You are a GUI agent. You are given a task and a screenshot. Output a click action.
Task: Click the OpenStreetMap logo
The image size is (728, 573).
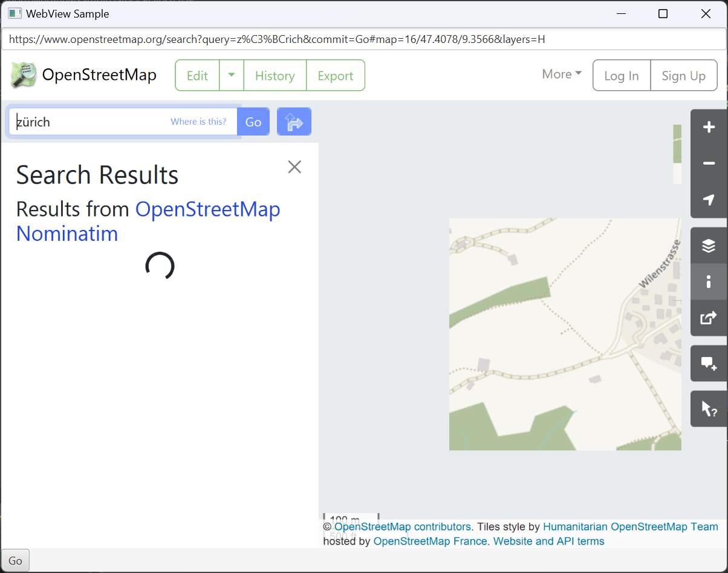click(x=24, y=75)
